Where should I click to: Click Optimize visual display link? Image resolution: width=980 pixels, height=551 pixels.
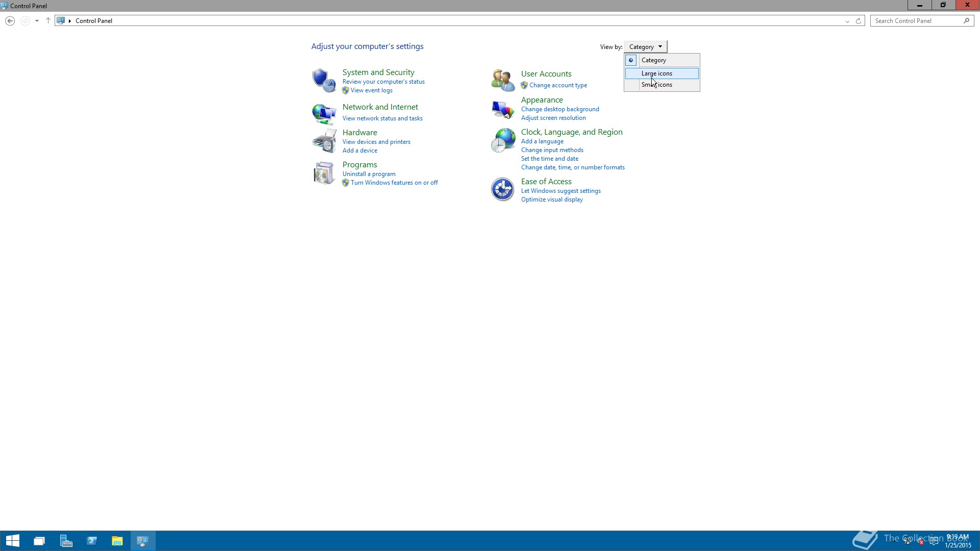pos(552,199)
